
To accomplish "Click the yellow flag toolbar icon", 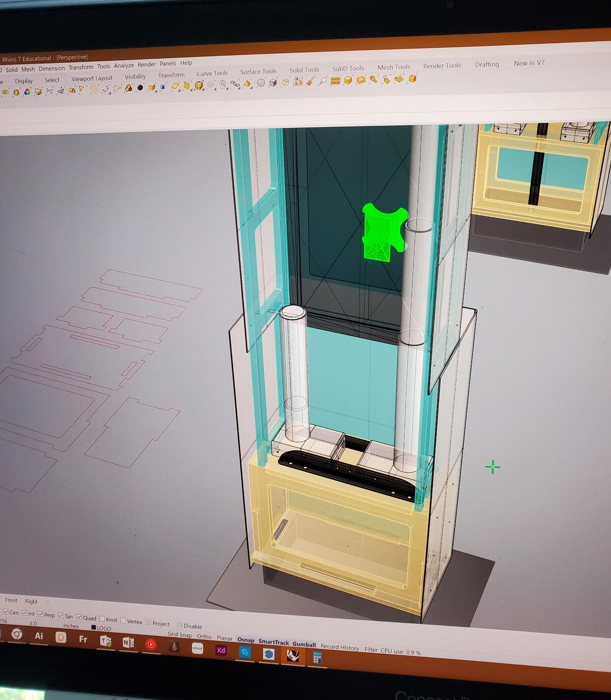I will pyautogui.click(x=81, y=90).
